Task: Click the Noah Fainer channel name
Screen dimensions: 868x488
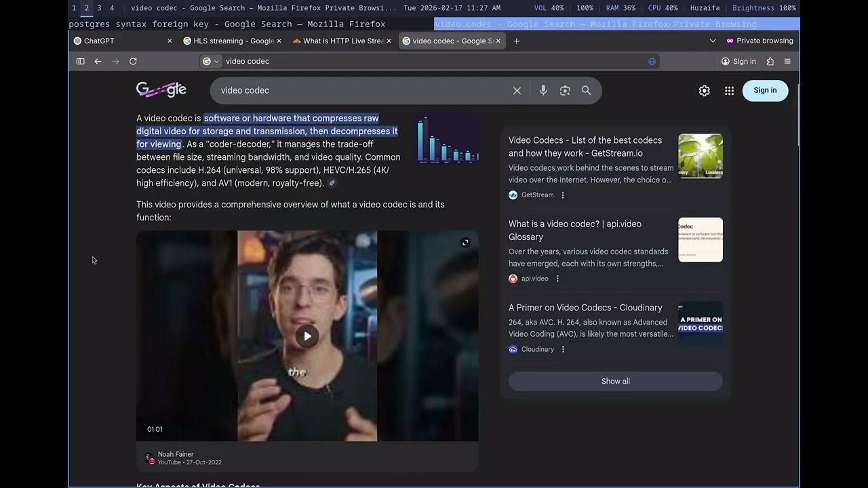Action: [176, 454]
